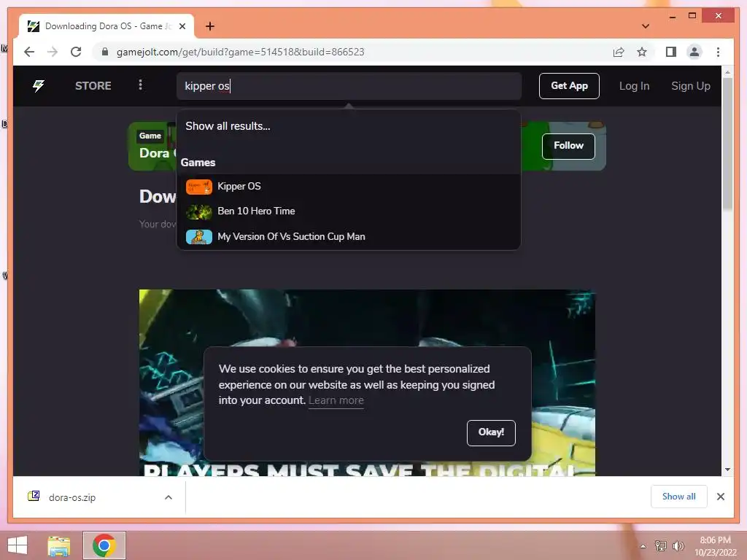This screenshot has width=747, height=560.
Task: Click the Log In link
Action: point(634,86)
